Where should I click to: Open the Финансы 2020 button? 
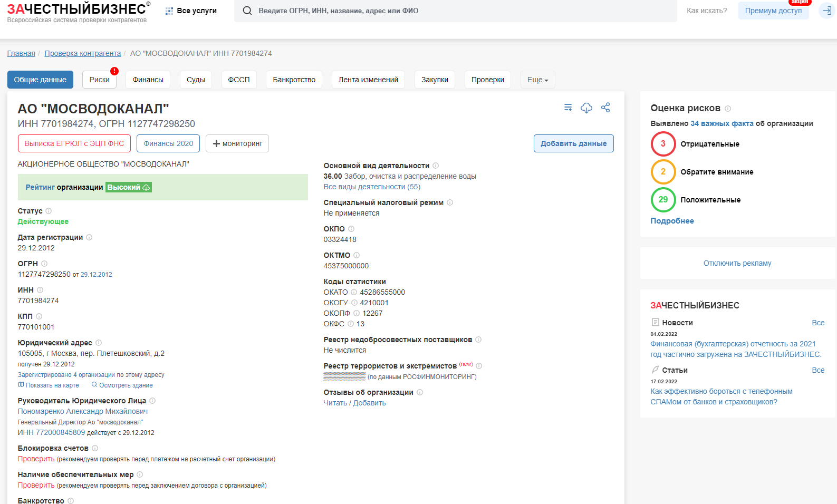(x=168, y=143)
